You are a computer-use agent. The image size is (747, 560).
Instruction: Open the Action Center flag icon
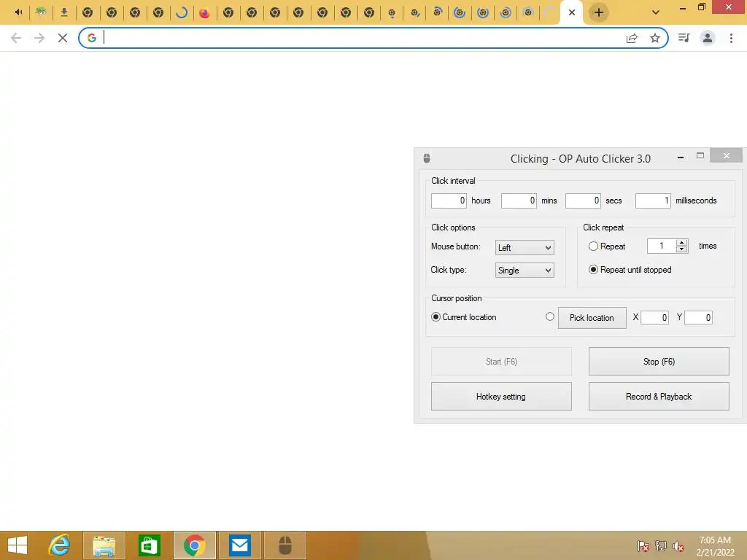click(643, 546)
